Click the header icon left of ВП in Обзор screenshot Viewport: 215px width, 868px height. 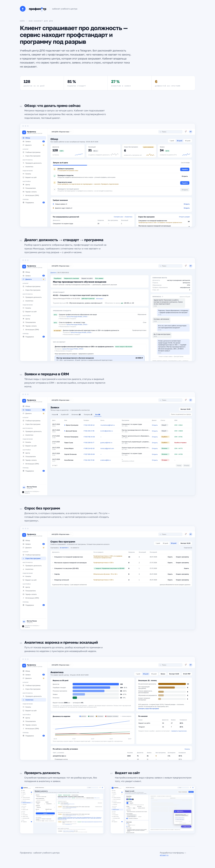186,132
